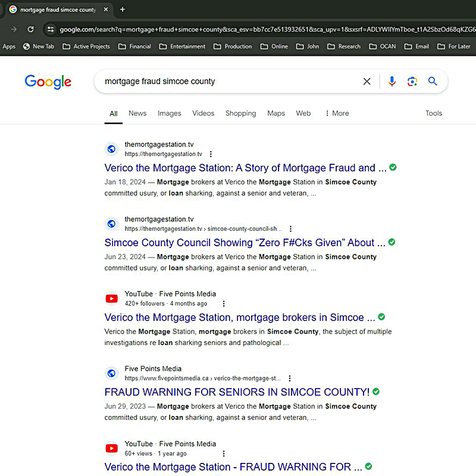Click globe favicon of Five Points Media result
The height and width of the screenshot is (476, 476).
112,374
